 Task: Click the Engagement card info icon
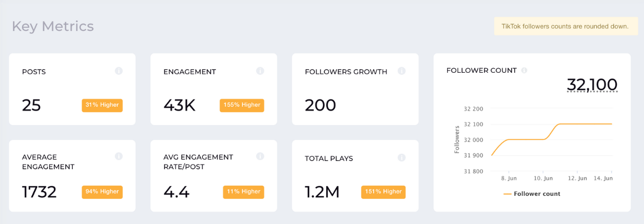[260, 71]
